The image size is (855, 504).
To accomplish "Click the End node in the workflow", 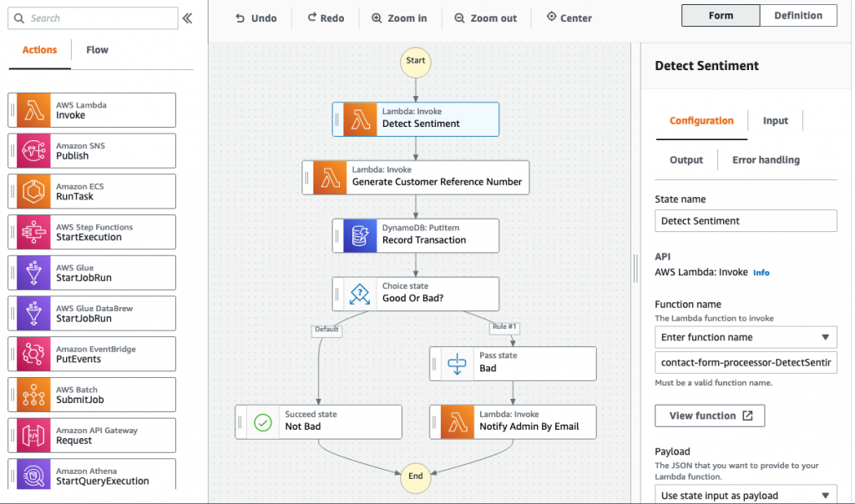I will click(416, 477).
